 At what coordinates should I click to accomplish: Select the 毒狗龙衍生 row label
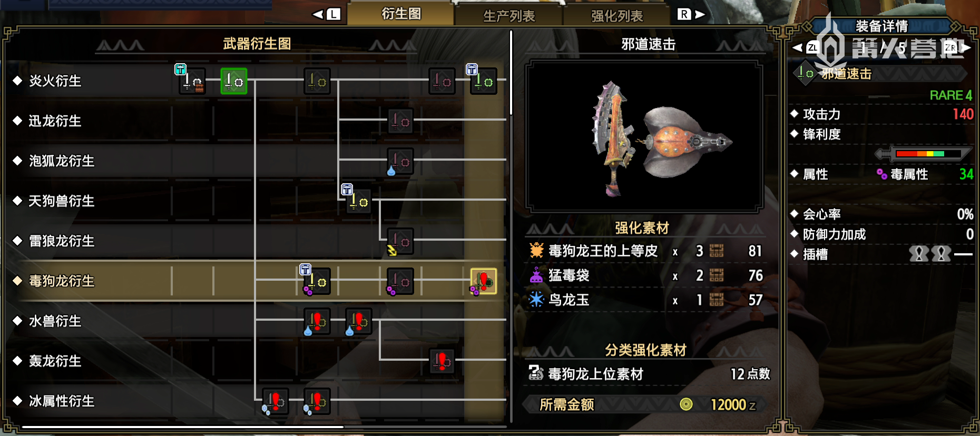pos(62,281)
